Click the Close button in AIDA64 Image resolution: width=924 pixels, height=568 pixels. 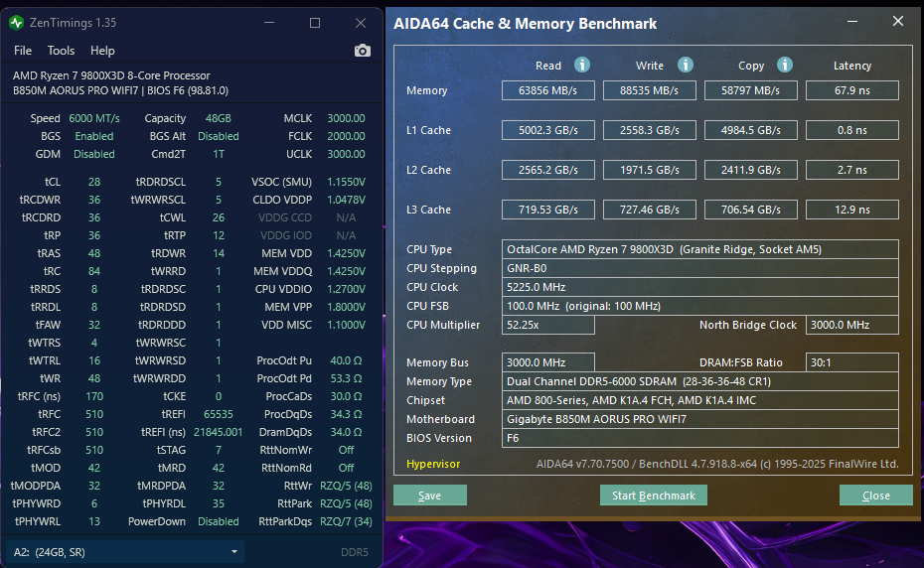pos(875,496)
